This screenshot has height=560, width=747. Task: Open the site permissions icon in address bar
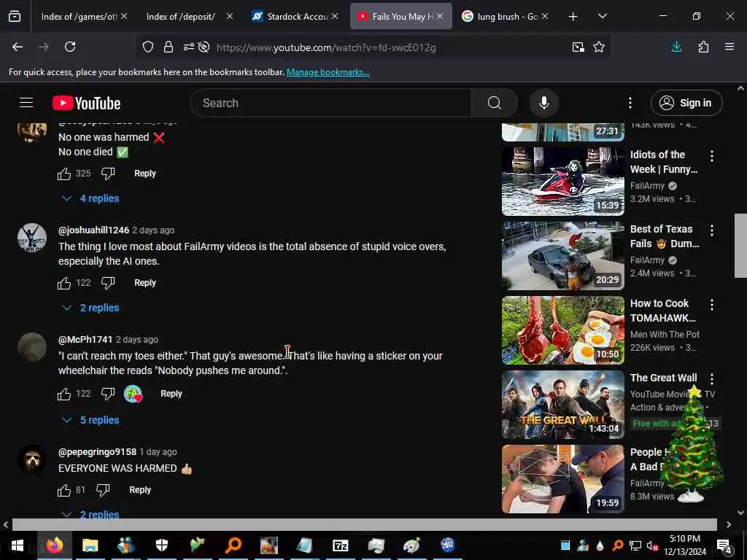click(x=189, y=47)
